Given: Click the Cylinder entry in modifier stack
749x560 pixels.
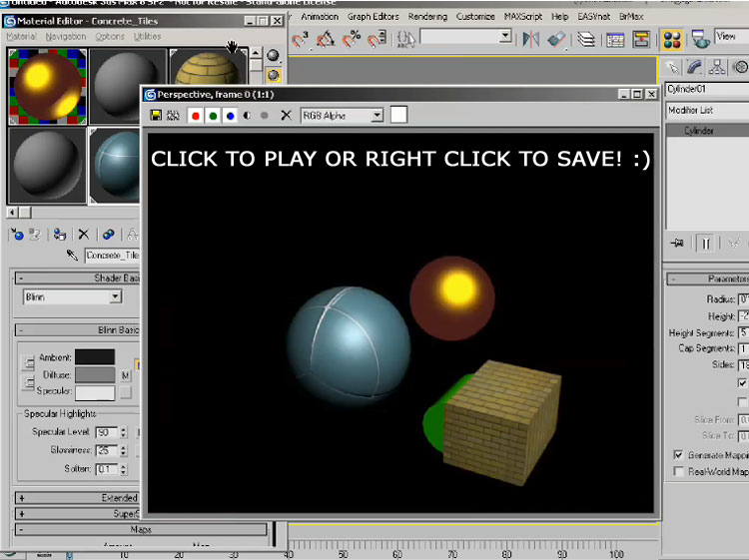Looking at the screenshot, I should click(699, 131).
